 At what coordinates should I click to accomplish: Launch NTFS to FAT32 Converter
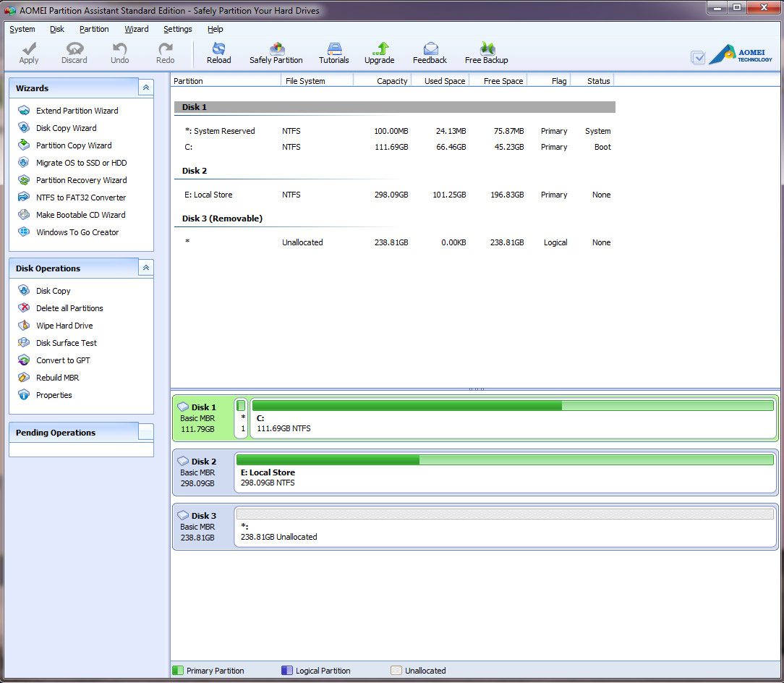coord(80,198)
